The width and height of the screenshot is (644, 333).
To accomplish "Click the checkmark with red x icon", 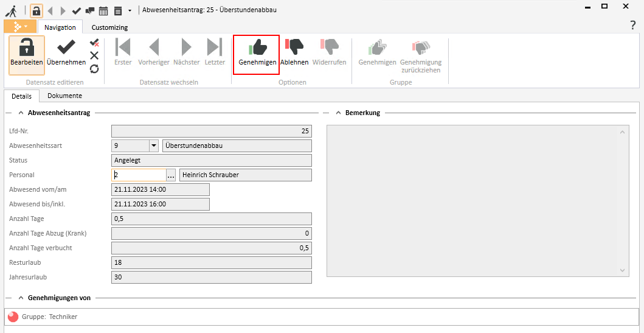I will click(x=94, y=43).
